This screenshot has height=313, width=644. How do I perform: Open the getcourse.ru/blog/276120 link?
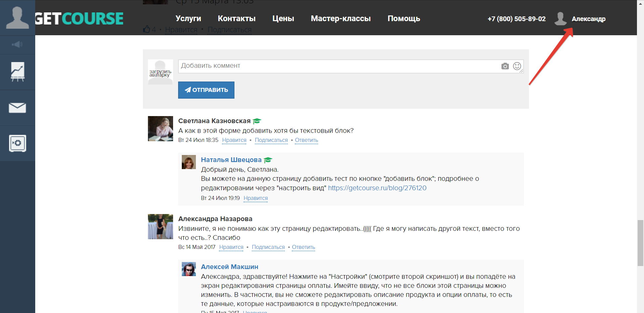point(377,188)
